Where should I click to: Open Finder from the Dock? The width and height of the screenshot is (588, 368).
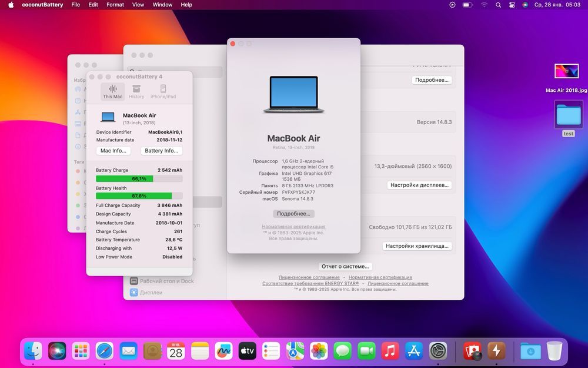point(33,351)
